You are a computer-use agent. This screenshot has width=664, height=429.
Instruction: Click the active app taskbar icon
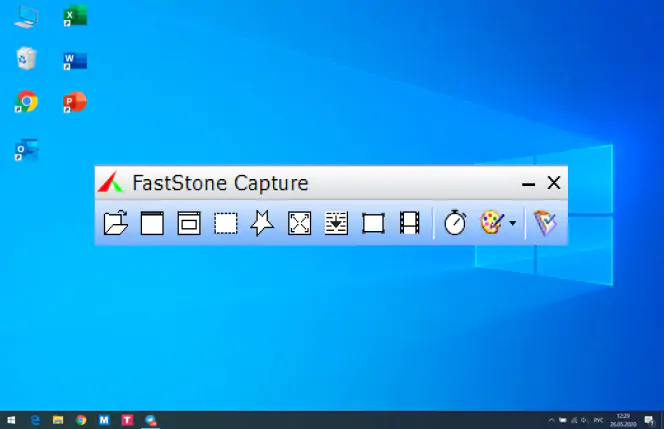coord(150,420)
